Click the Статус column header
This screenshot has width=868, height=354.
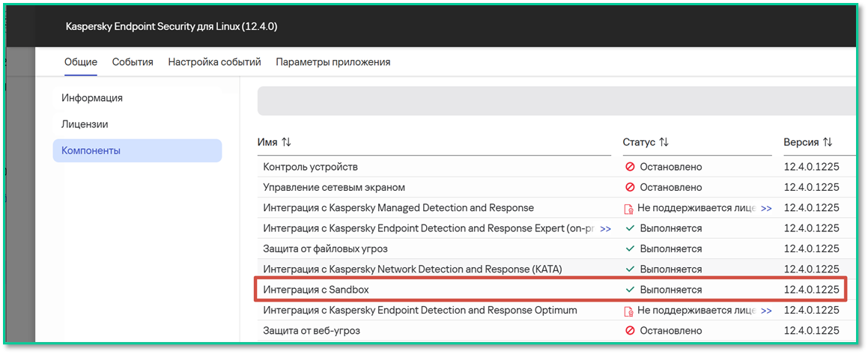click(x=640, y=142)
